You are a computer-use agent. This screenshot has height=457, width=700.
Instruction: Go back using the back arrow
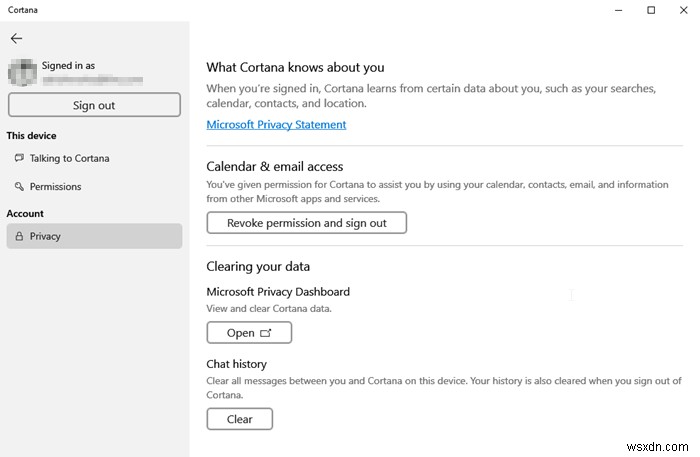coord(16,38)
